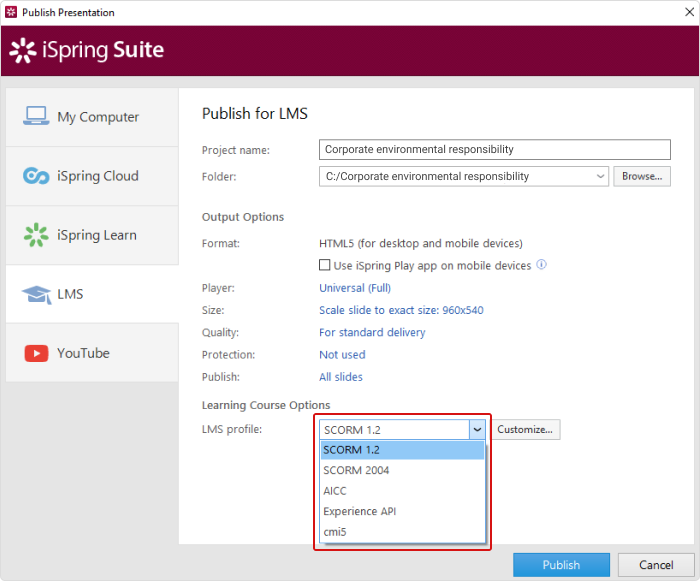The width and height of the screenshot is (700, 581).
Task: Open info tooltip for iSpring Play app
Action: [541, 264]
